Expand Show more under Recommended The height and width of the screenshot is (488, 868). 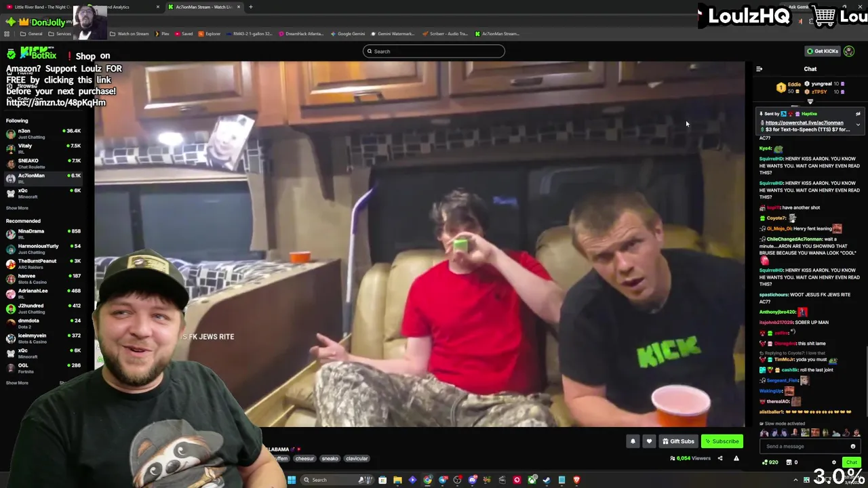(x=18, y=383)
